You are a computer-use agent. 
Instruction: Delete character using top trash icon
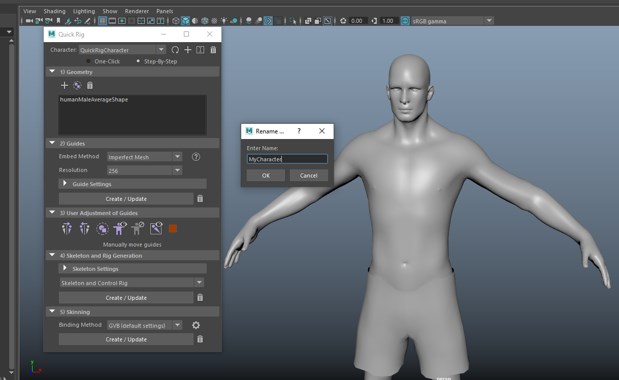tap(213, 50)
